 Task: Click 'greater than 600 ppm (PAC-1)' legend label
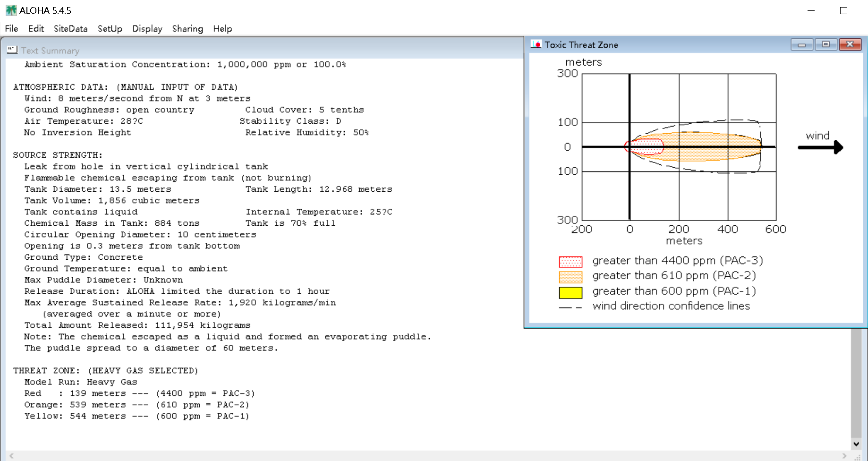tap(674, 291)
